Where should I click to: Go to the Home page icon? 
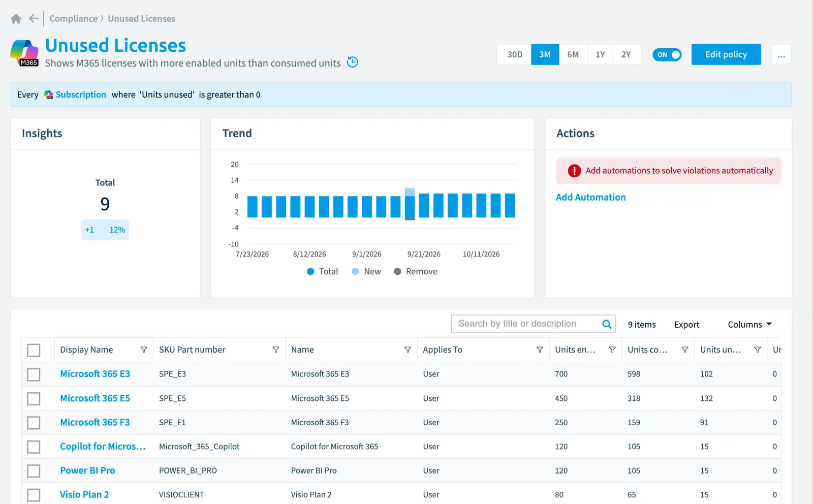coord(16,19)
